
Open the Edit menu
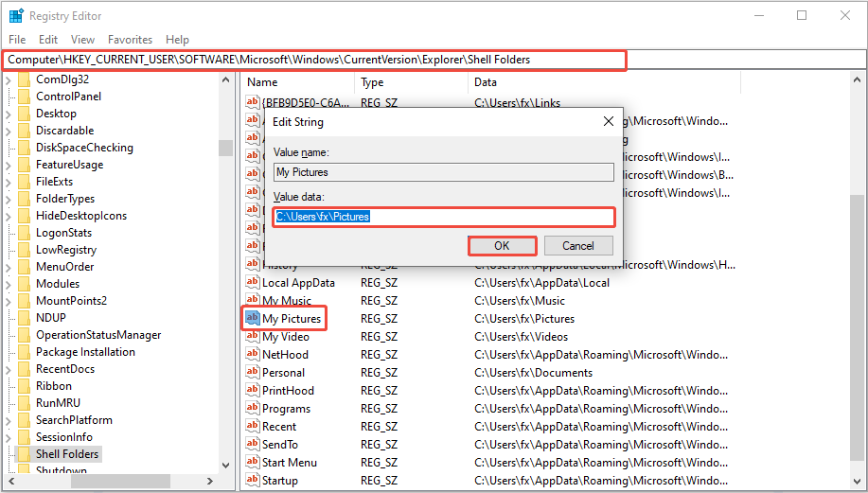point(48,40)
